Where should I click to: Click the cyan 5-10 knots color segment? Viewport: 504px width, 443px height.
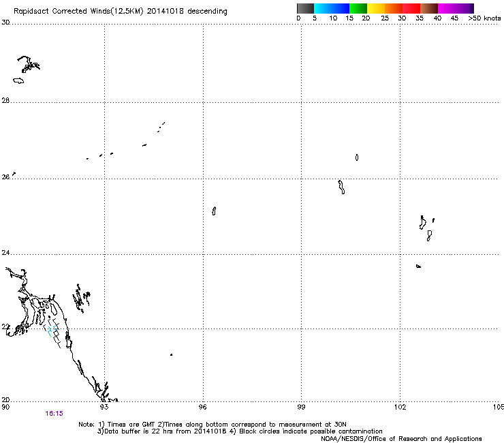pyautogui.click(x=323, y=8)
